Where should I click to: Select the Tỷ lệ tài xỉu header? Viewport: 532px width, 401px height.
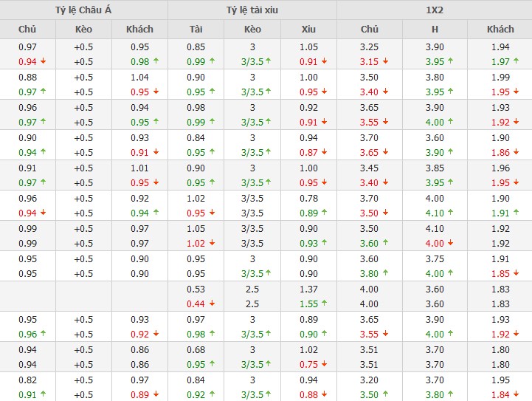(252, 10)
